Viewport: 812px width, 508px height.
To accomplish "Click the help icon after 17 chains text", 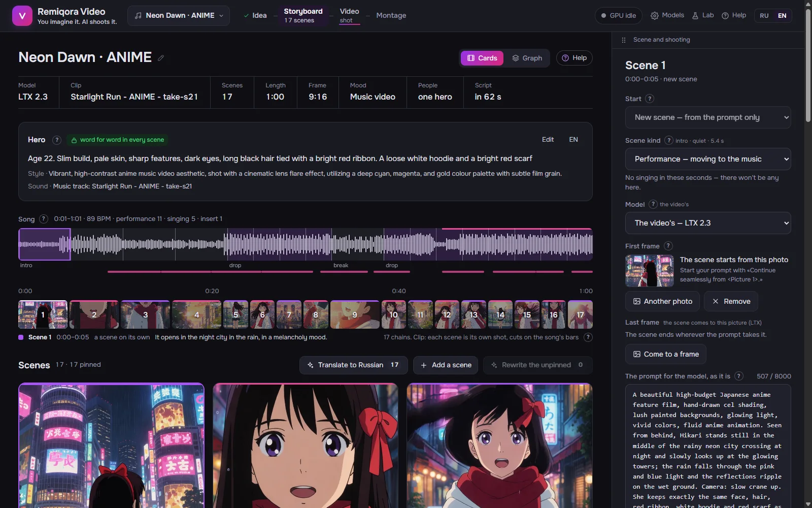I will pos(588,337).
